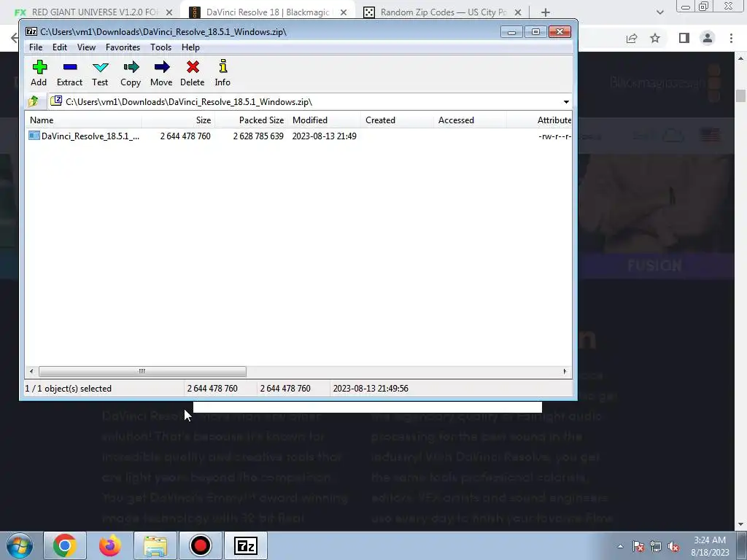Click the horizontal scrollbar thumb in file list

142,371
